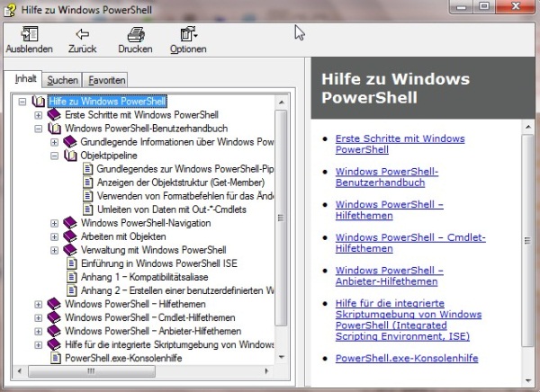This screenshot has height=392, width=540.
Task: Click page icon of PowerShell.exe-Konsolenhilfe
Action: point(56,358)
